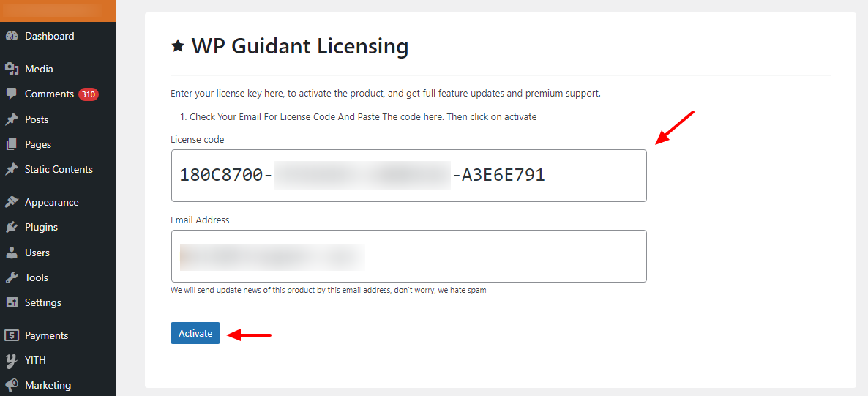Click inside the License code field
The width and height of the screenshot is (868, 396).
pos(408,176)
